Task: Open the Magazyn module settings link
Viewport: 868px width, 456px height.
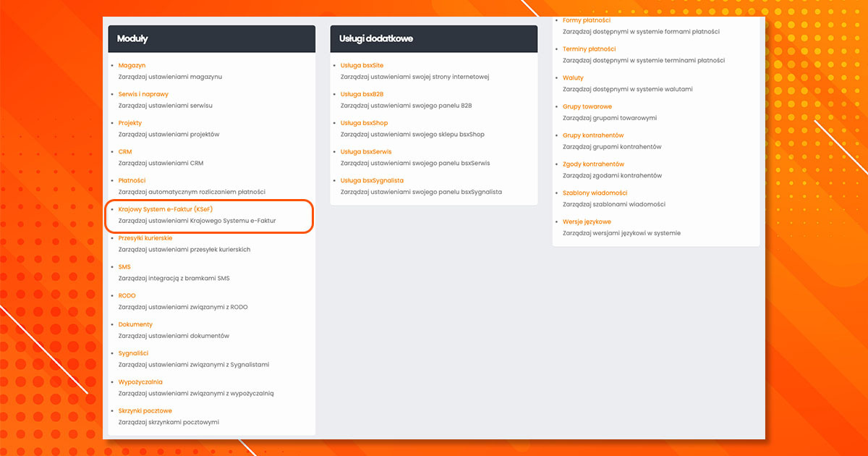Action: pyautogui.click(x=132, y=65)
